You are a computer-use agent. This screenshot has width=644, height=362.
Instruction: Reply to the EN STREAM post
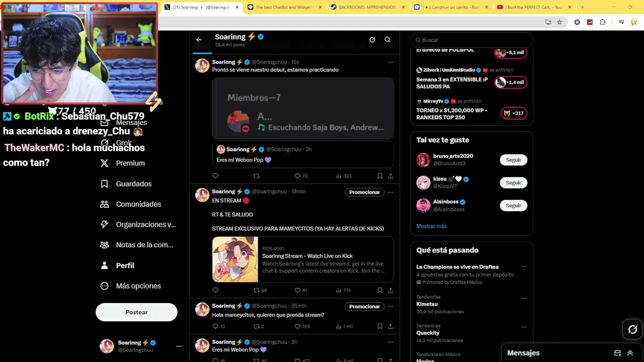(x=215, y=290)
